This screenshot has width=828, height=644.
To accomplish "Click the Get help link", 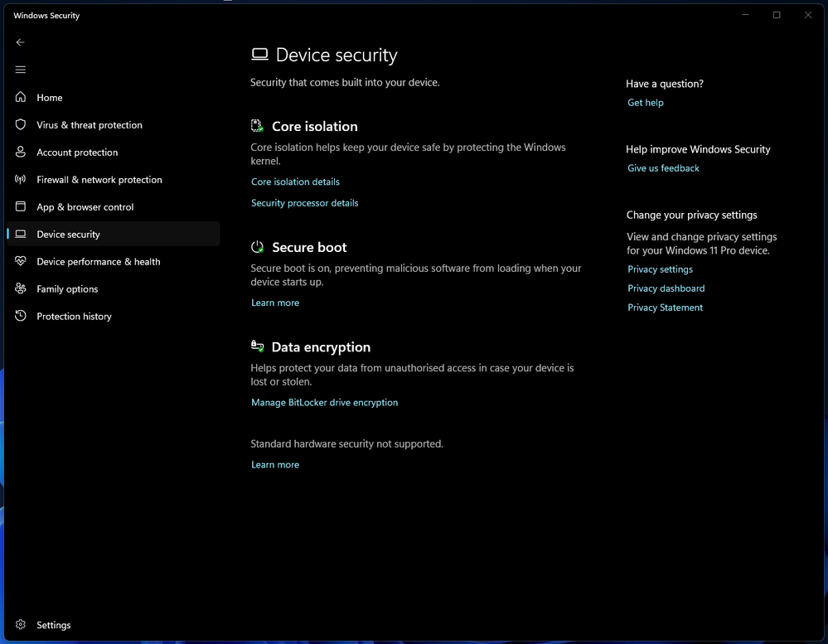I will click(x=646, y=103).
